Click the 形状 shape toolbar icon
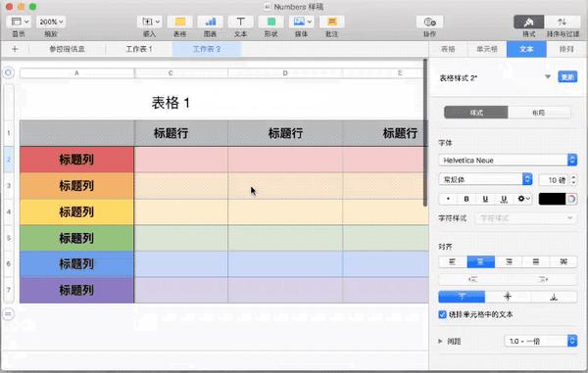 click(x=270, y=22)
